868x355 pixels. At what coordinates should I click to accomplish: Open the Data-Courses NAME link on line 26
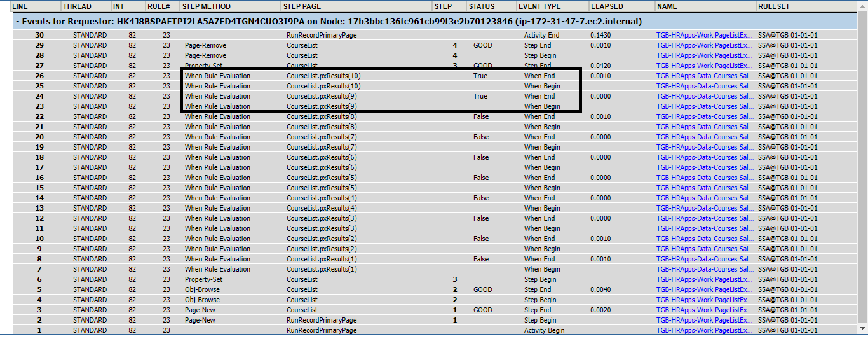point(704,76)
